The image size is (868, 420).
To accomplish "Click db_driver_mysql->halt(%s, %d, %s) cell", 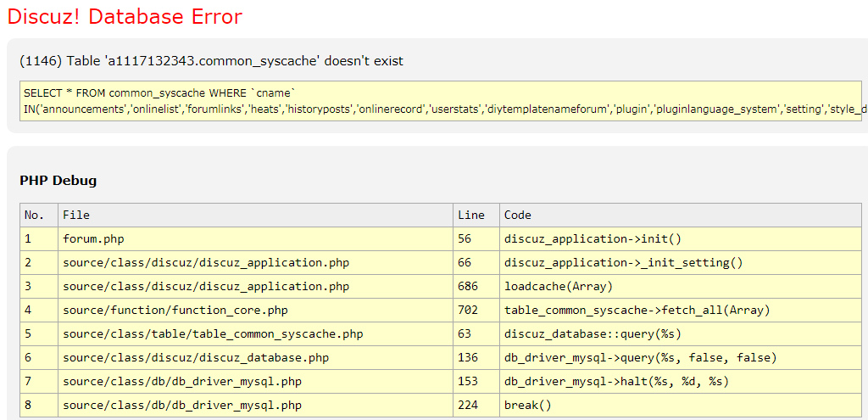I will (681, 382).
